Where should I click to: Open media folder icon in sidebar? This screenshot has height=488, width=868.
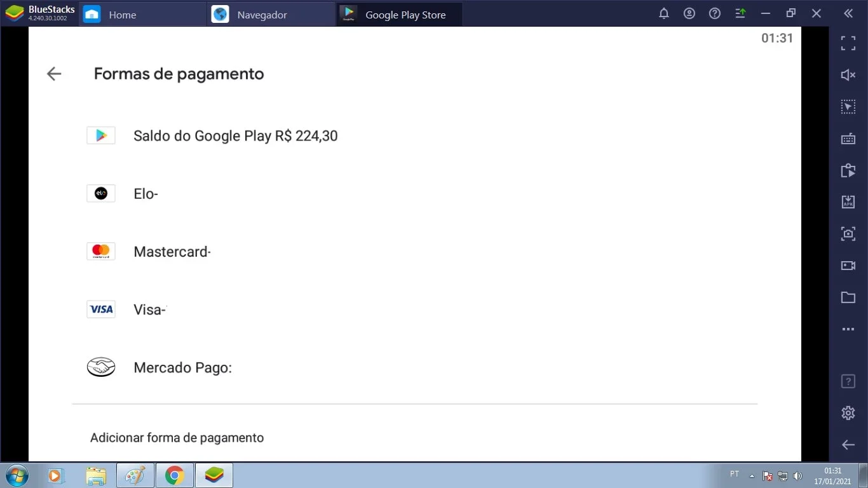[x=848, y=297]
